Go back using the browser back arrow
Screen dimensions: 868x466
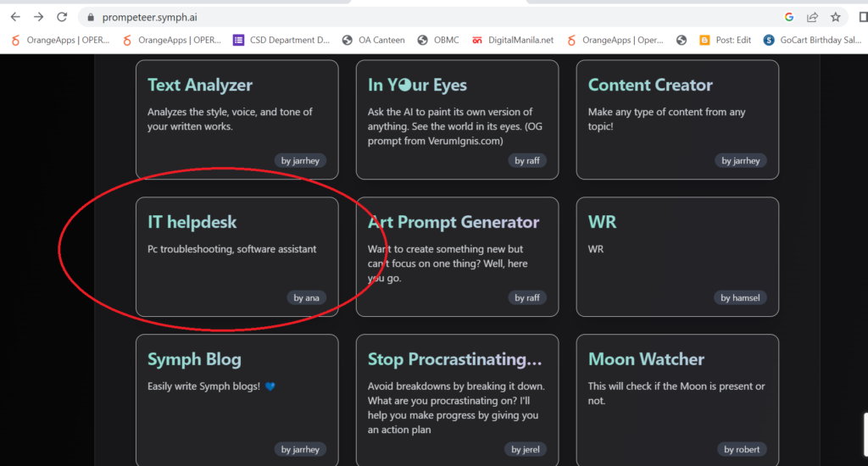tap(15, 17)
